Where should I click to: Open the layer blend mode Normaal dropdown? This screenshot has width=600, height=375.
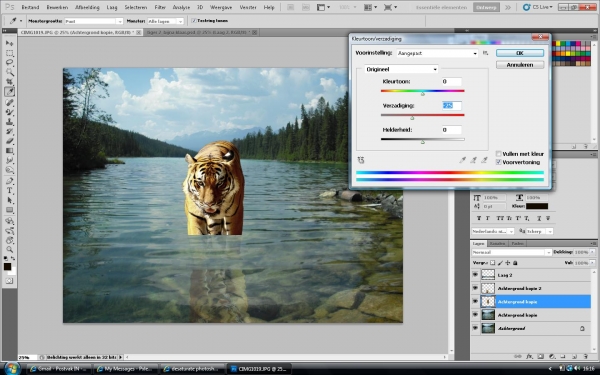pos(512,253)
